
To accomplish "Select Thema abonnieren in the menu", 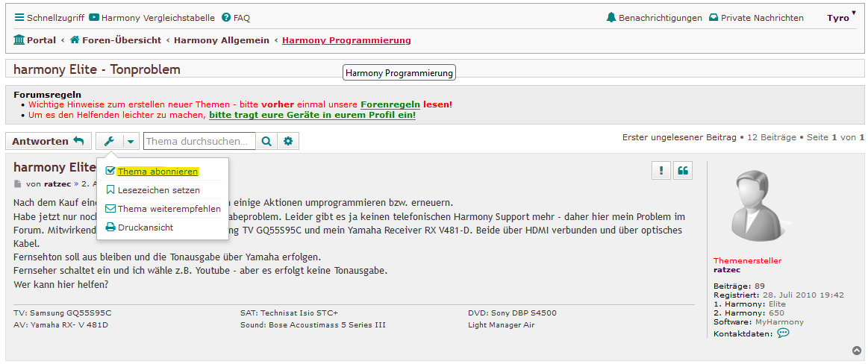I will [157, 172].
